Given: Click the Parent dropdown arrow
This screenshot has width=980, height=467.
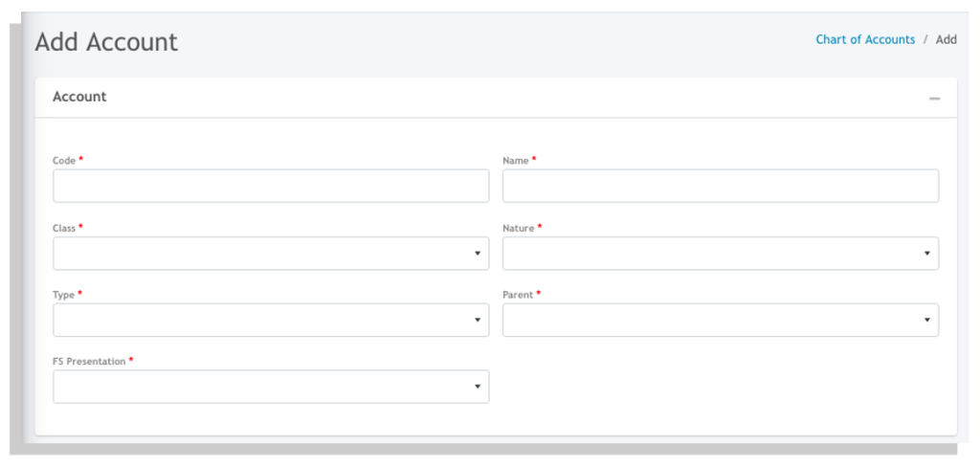Looking at the screenshot, I should tap(926, 320).
